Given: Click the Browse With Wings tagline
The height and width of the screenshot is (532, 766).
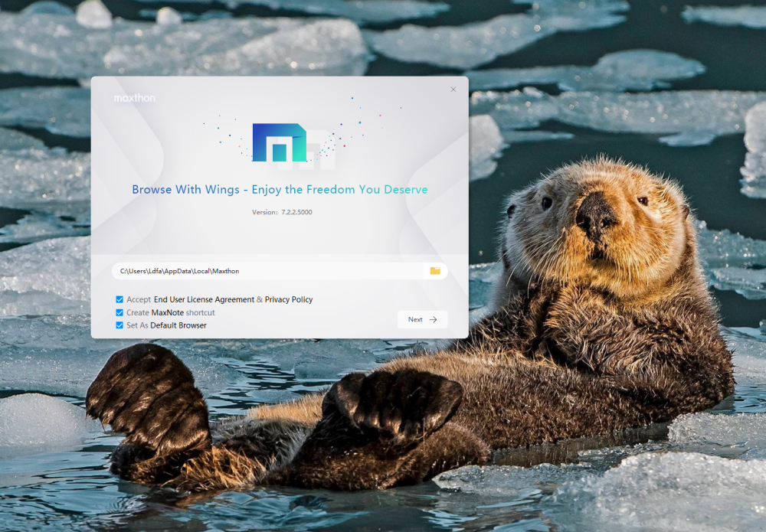Looking at the screenshot, I should pos(280,190).
